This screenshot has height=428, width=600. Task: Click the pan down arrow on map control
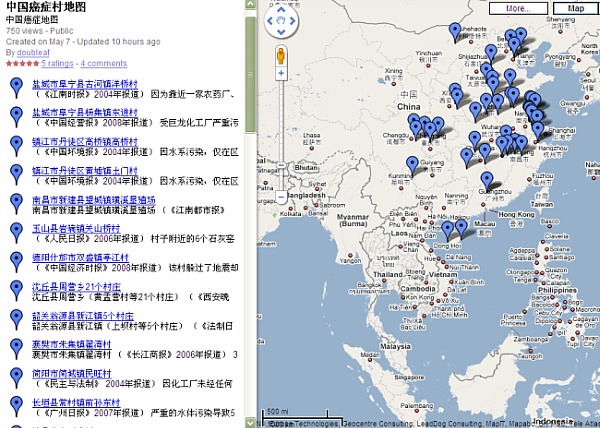click(283, 31)
